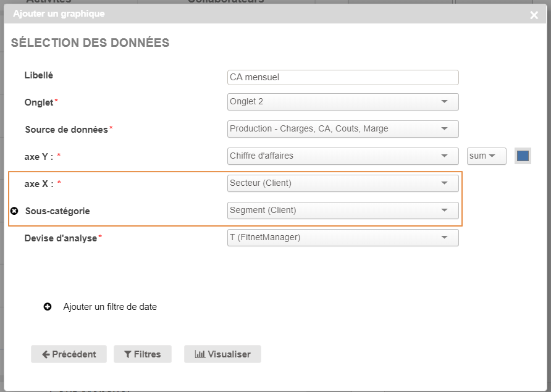Viewport: 551px width, 392px height.
Task: Click into the Libellé text field
Action: tap(343, 77)
